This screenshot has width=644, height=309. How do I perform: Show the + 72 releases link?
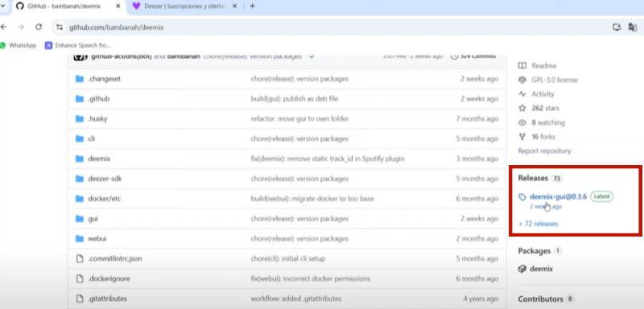[x=538, y=224]
